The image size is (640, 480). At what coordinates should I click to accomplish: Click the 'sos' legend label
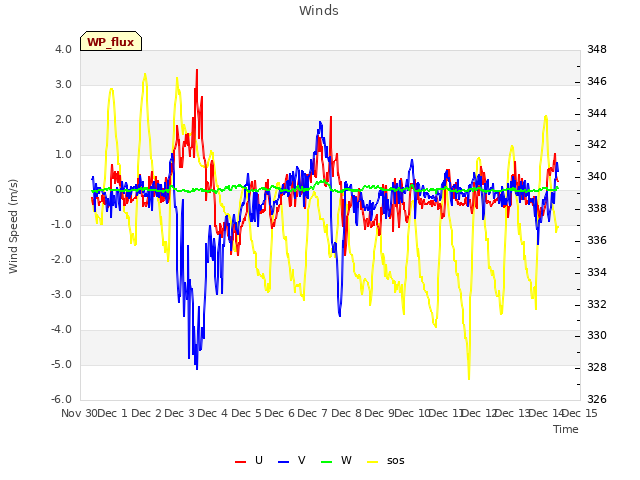click(396, 460)
